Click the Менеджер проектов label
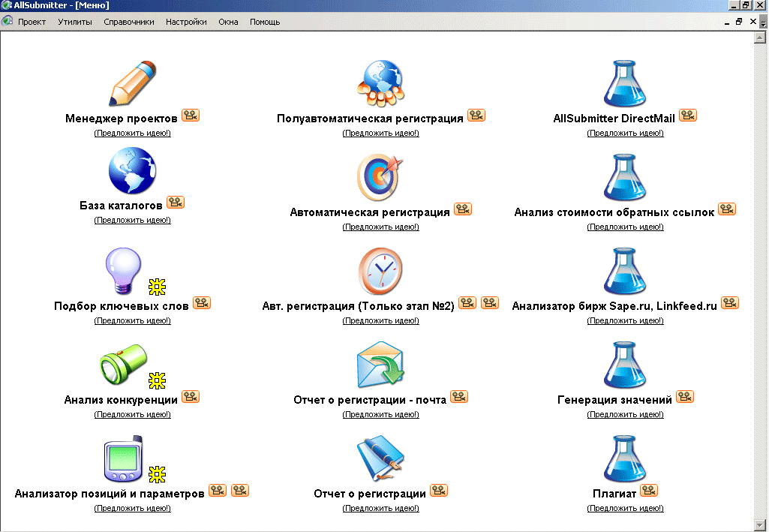The image size is (769, 532). point(121,119)
